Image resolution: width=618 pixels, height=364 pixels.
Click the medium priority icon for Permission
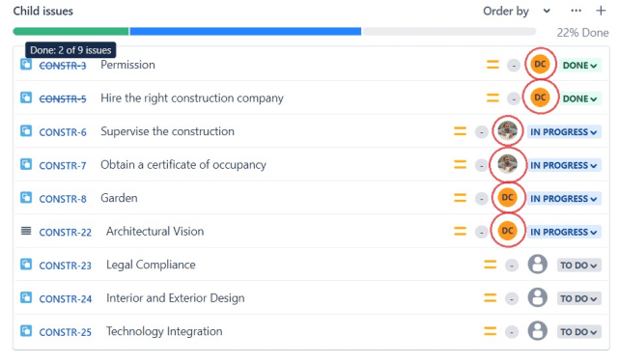coord(492,65)
